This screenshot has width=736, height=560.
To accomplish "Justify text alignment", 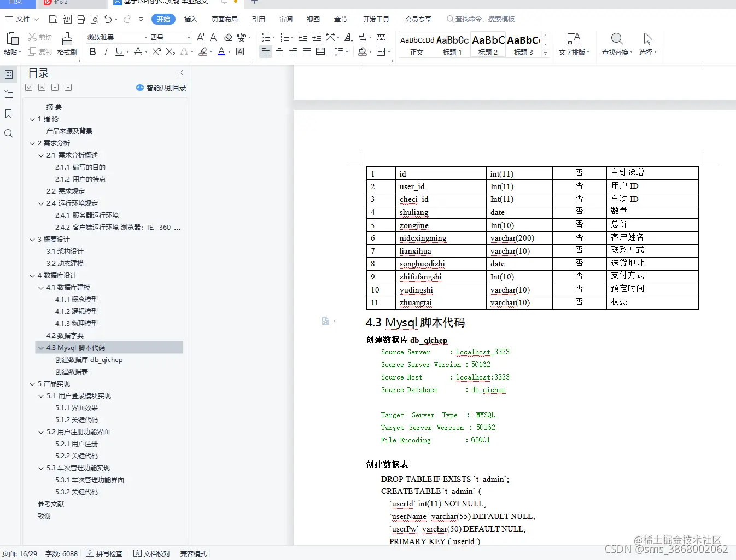I will (x=307, y=51).
